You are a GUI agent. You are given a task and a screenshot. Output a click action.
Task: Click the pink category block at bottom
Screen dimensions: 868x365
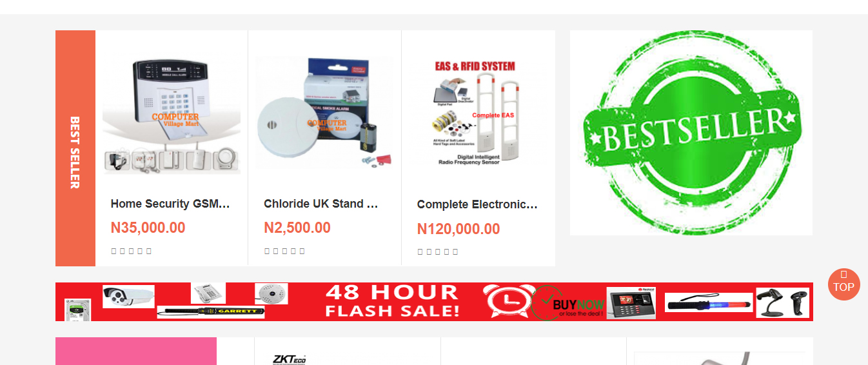[x=136, y=351]
